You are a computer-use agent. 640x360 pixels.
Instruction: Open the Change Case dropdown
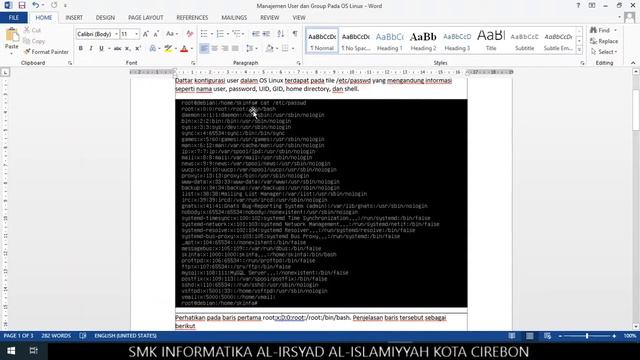171,34
